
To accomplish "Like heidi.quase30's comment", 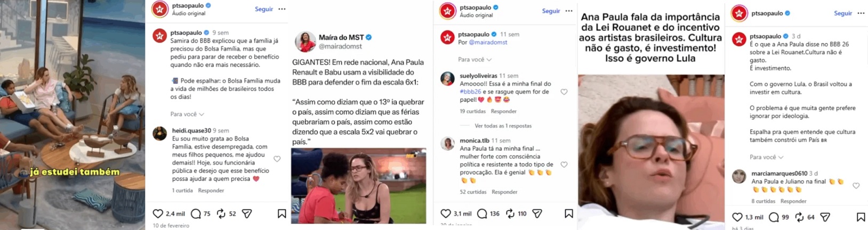I will (277, 159).
